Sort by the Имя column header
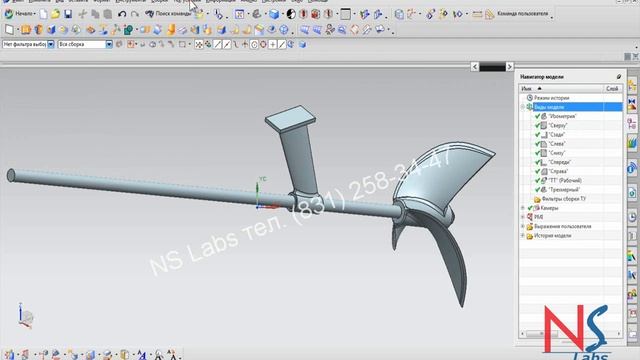640x360 pixels. tap(561, 89)
